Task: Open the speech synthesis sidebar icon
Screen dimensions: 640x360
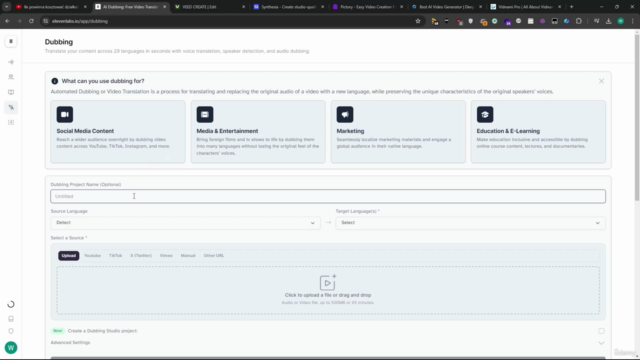Action: tap(11, 62)
